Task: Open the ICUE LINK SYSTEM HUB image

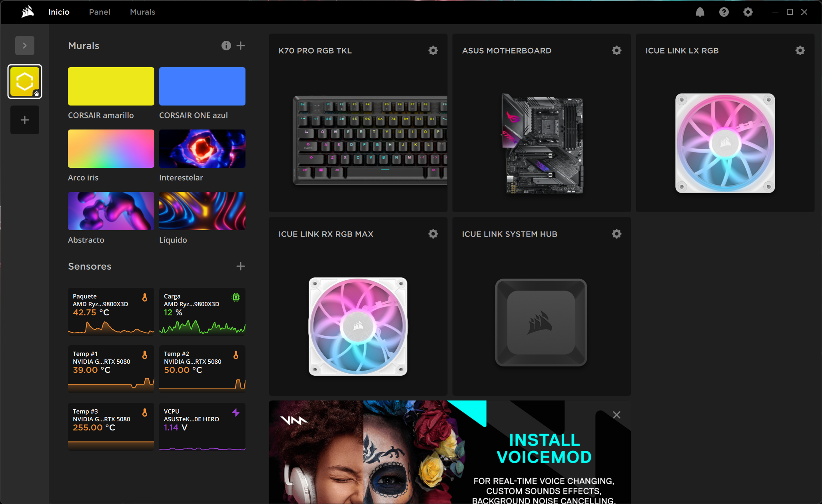Action: 541,323
